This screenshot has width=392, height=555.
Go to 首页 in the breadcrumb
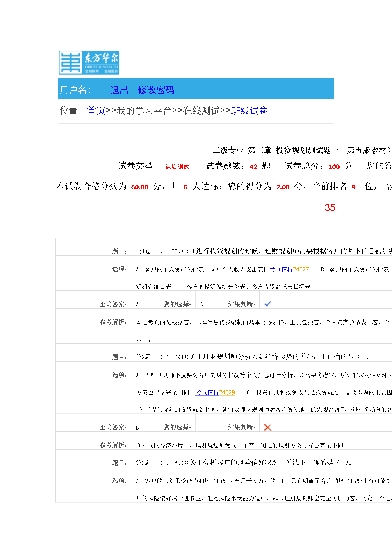pyautogui.click(x=96, y=111)
